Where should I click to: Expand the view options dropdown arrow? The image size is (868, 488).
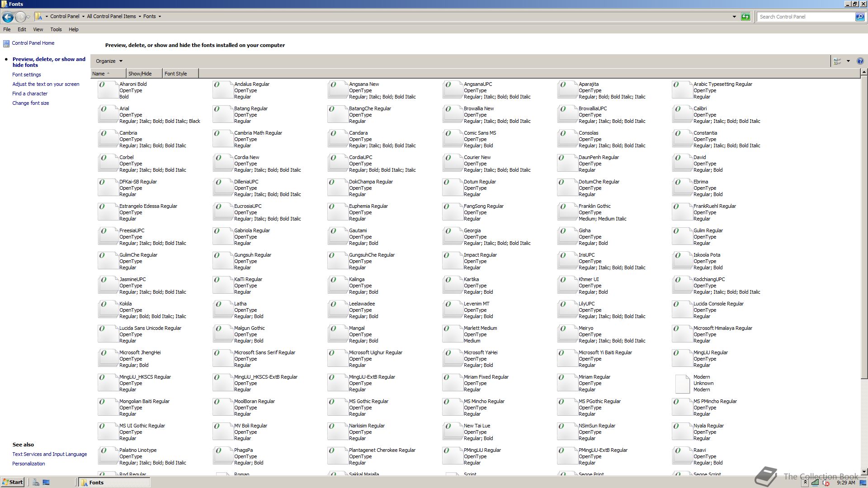coord(848,61)
